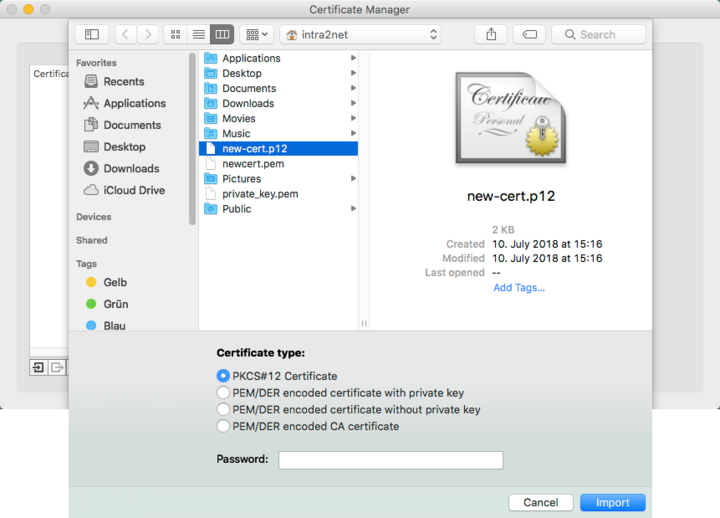720x518 pixels.
Task: Click the Edit Tags toolbar icon
Action: pyautogui.click(x=529, y=34)
